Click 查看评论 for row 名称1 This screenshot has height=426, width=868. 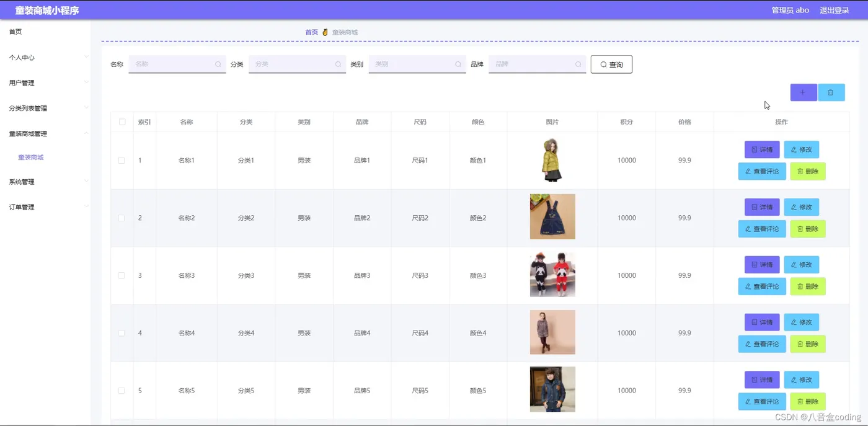pyautogui.click(x=762, y=171)
